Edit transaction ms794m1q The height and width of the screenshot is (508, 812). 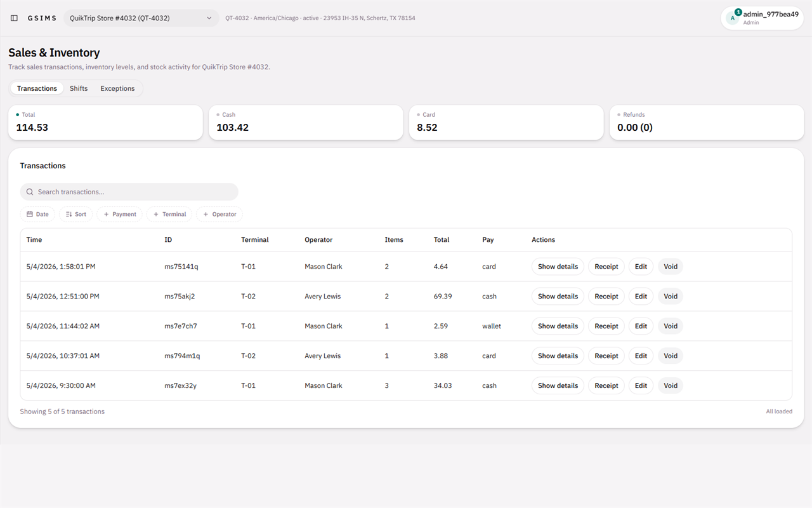tap(641, 356)
